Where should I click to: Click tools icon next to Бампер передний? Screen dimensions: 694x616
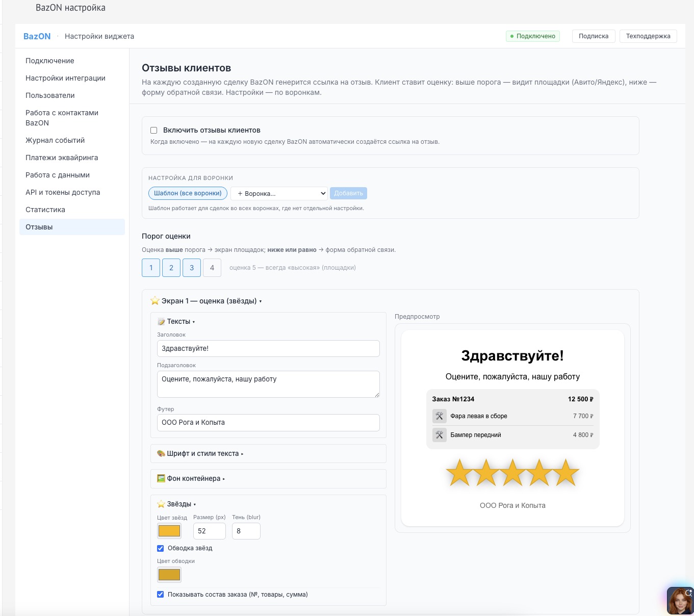[439, 435]
